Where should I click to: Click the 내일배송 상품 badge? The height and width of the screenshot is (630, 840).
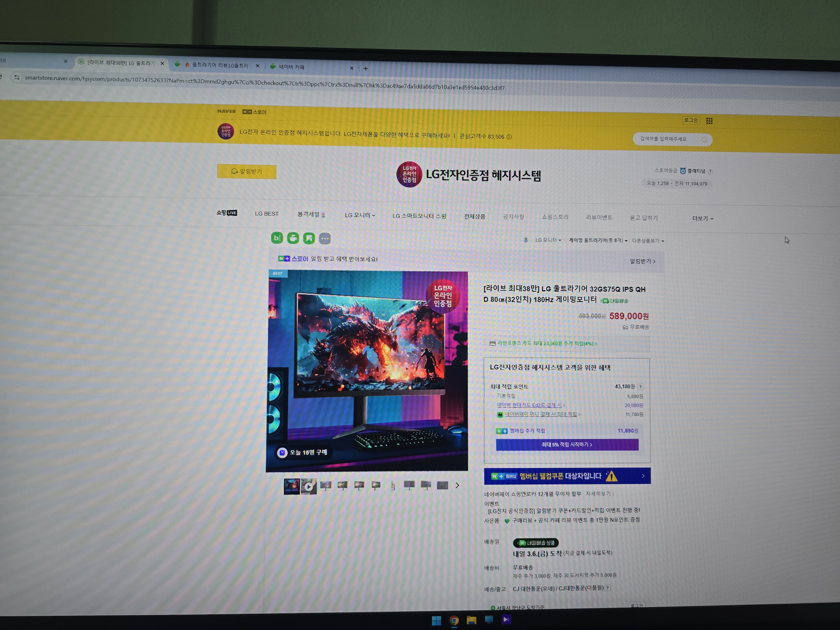pos(536,543)
